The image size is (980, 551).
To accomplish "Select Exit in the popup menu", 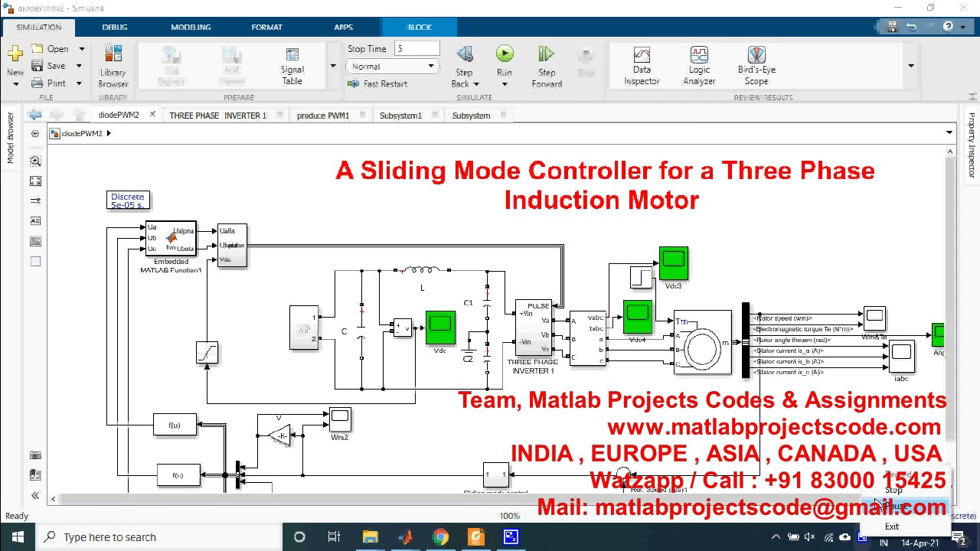I will click(x=892, y=527).
